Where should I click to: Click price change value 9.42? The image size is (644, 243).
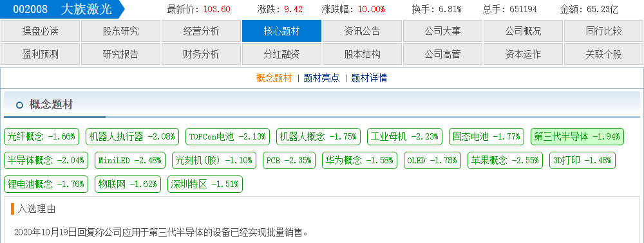pyautogui.click(x=293, y=10)
